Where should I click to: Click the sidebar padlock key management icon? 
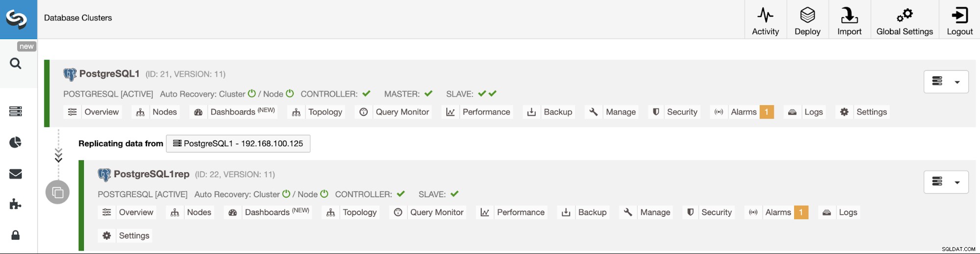point(16,235)
